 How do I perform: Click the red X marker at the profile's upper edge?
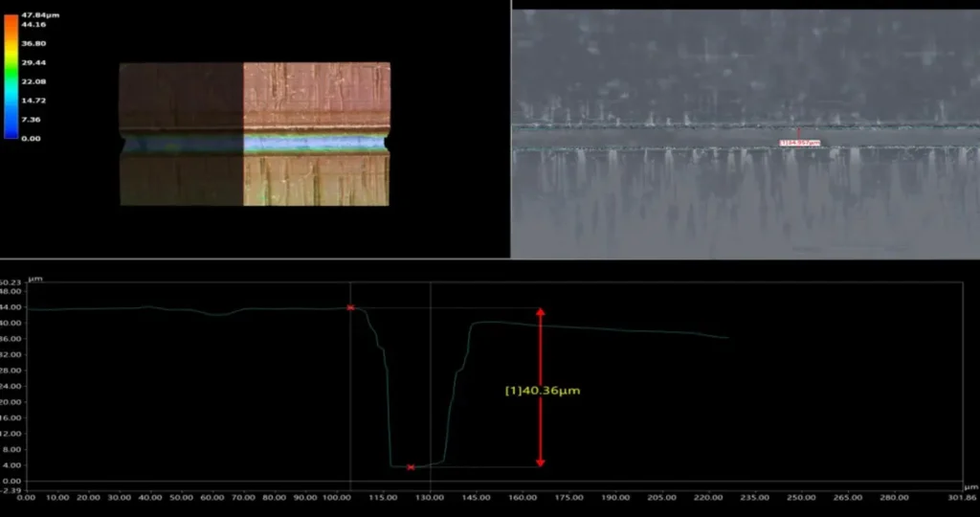pyautogui.click(x=350, y=307)
